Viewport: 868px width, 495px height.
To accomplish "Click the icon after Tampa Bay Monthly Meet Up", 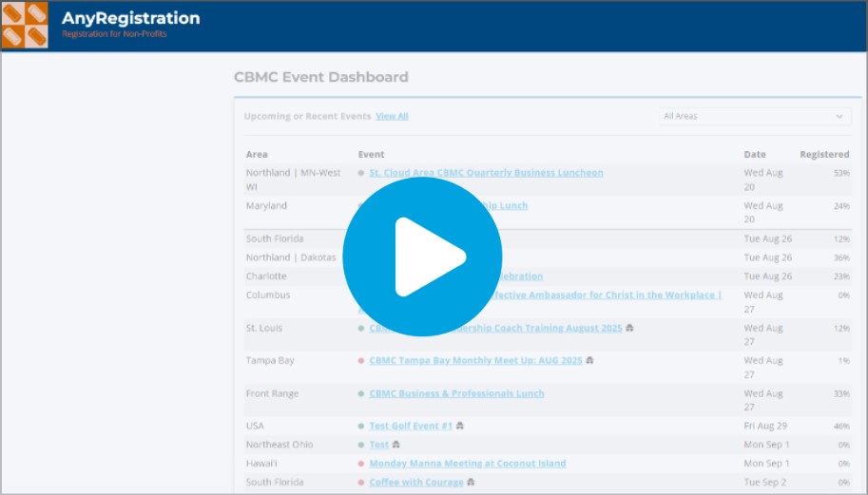I will tap(589, 361).
